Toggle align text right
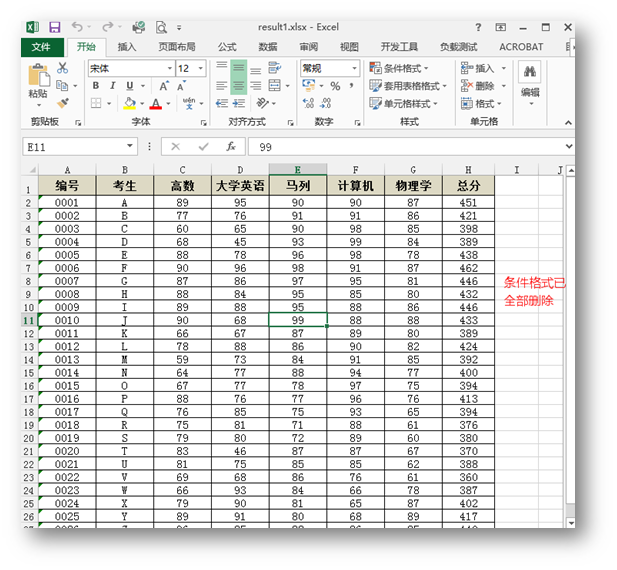The width and height of the screenshot is (617, 570). coord(256,86)
